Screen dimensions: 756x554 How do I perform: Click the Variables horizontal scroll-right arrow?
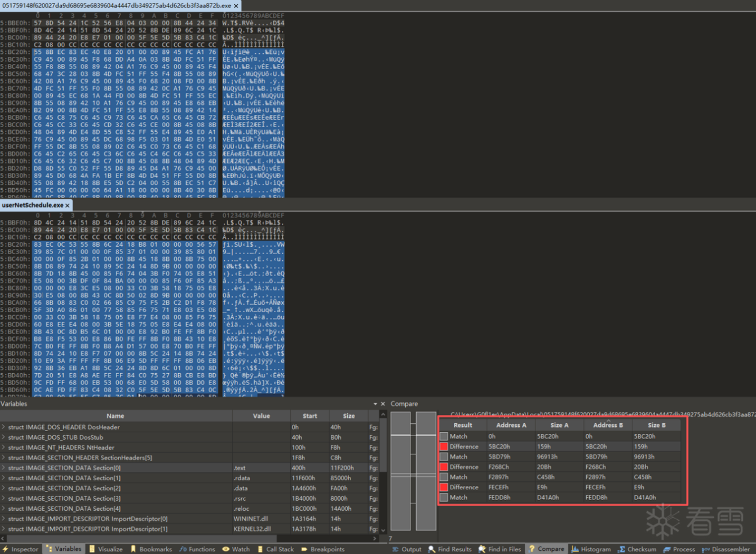point(375,539)
